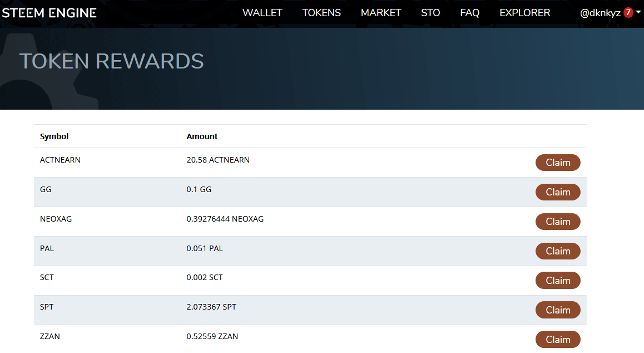Screen dimensions: 644x353
Task: Select the amount 0.39276444 NEOXAG
Action: [x=225, y=219]
